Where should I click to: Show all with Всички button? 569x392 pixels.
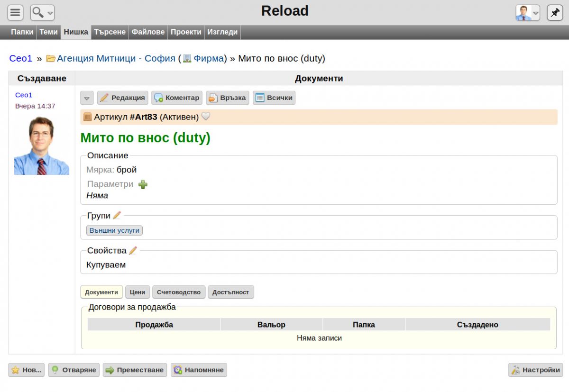[x=274, y=98]
